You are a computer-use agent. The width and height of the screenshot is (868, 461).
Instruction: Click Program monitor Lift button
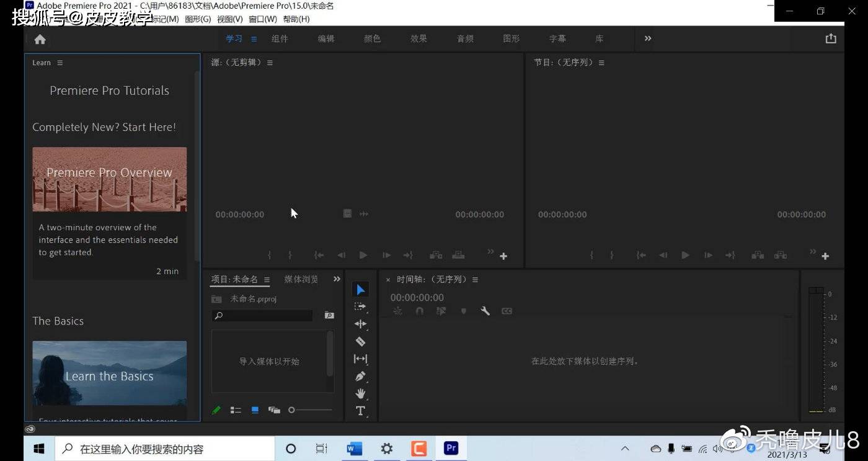point(758,255)
